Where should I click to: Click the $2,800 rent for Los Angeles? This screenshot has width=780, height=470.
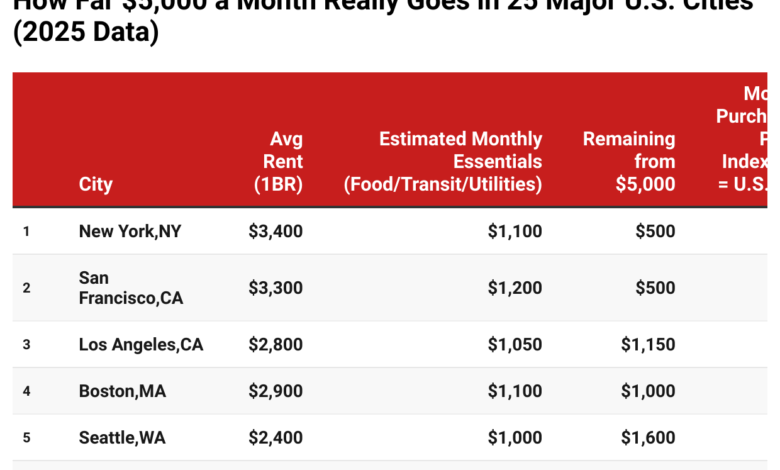(x=275, y=345)
